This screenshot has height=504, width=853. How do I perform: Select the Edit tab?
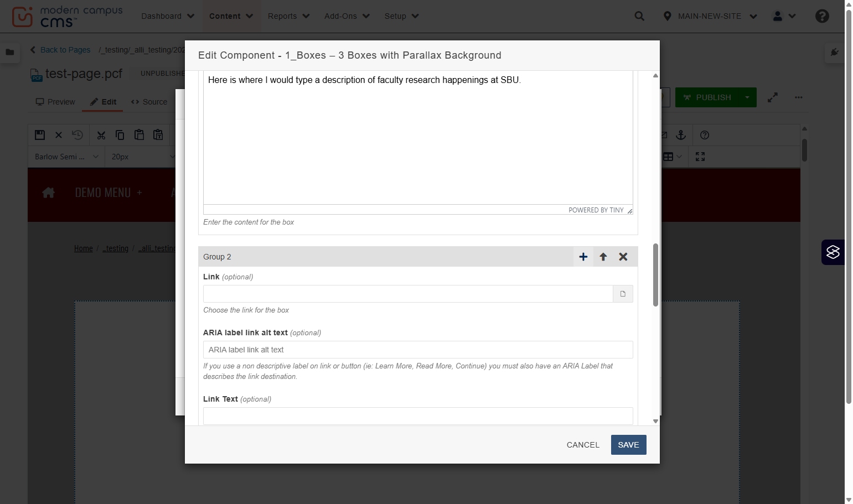tap(103, 102)
